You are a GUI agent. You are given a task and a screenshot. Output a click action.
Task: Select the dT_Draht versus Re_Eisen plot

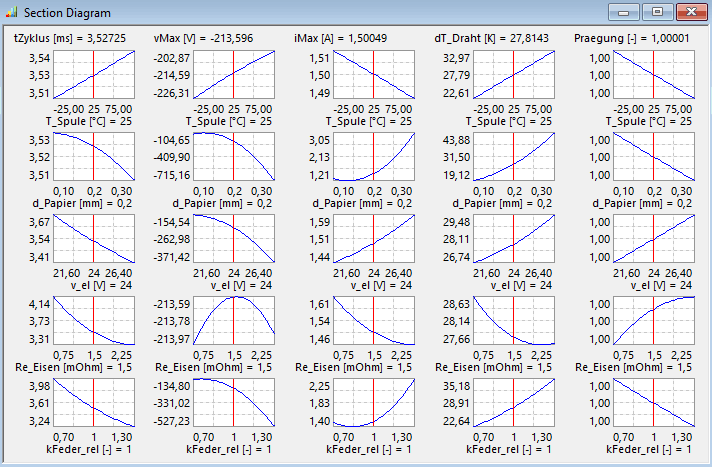(x=514, y=321)
